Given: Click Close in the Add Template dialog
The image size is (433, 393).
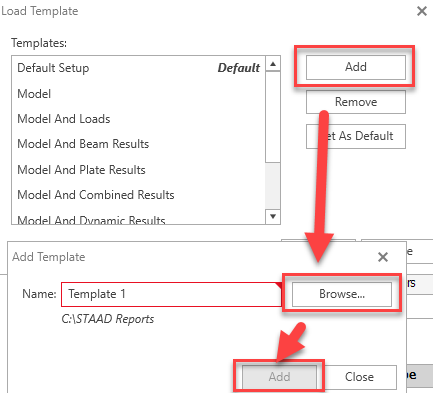Looking at the screenshot, I should 359,377.
